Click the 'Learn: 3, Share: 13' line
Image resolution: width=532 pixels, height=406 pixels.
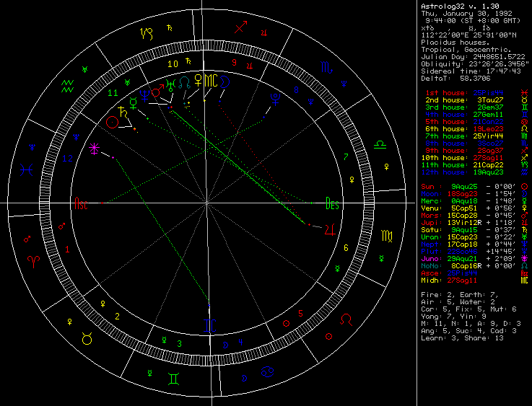(x=462, y=338)
